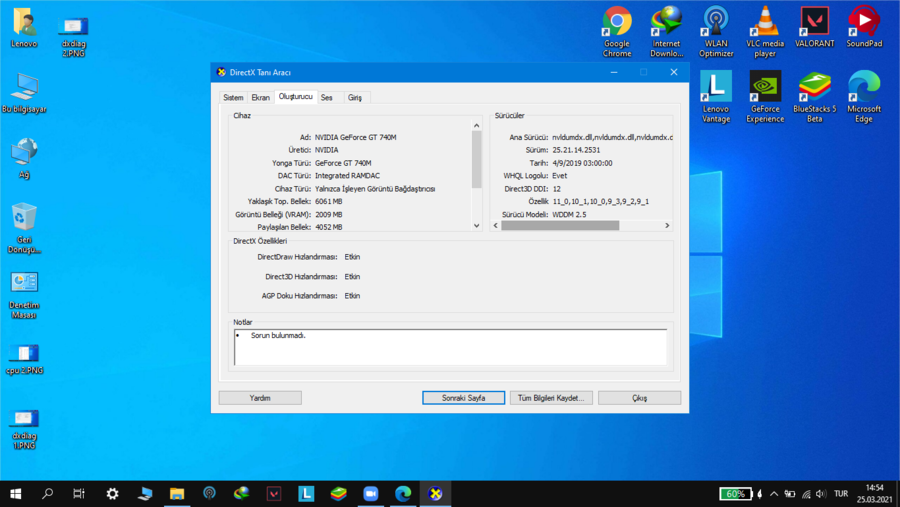Open the GeForce Experience desktop icon
Viewport: 900px width, 507px height.
[x=765, y=88]
